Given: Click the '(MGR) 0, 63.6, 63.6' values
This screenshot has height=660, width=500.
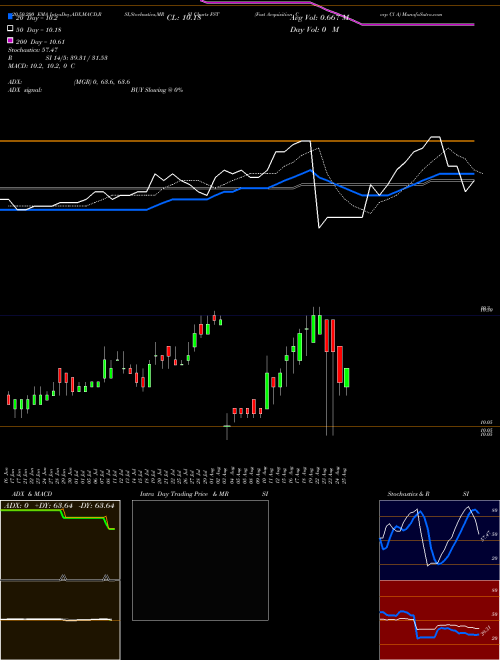Looking at the screenshot, I should pos(102,82).
